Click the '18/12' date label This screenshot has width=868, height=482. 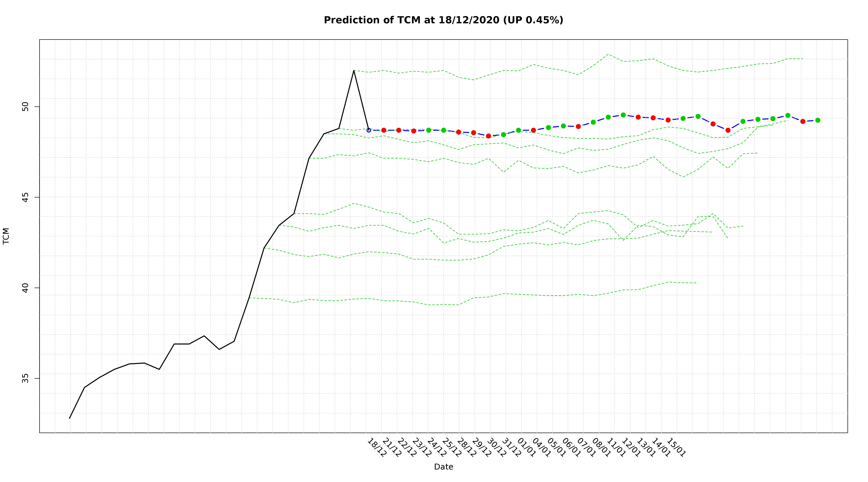(x=377, y=447)
